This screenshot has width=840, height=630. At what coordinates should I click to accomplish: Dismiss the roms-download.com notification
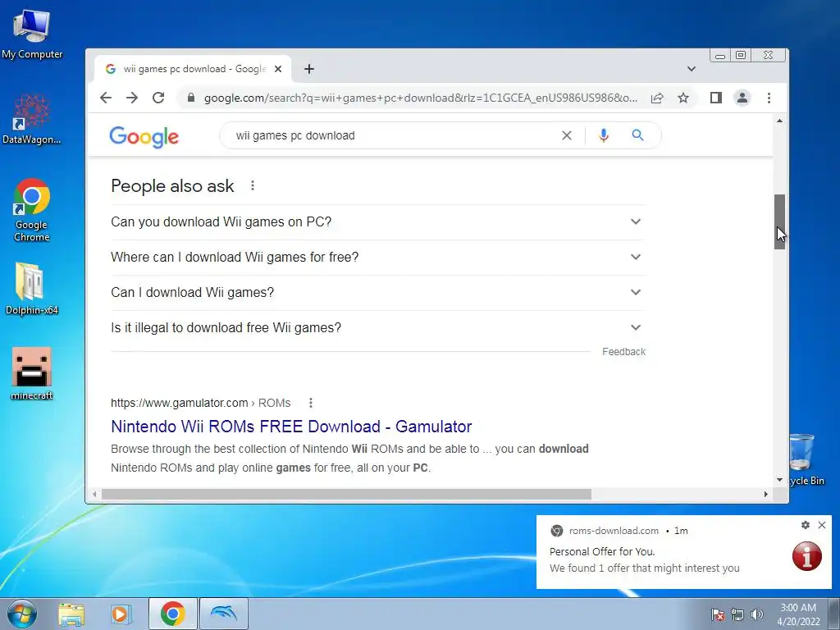(x=822, y=525)
